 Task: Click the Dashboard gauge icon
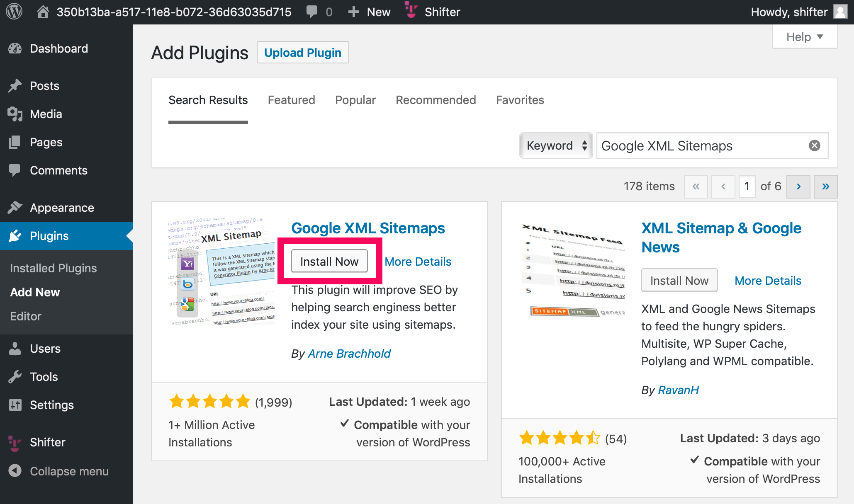15,48
